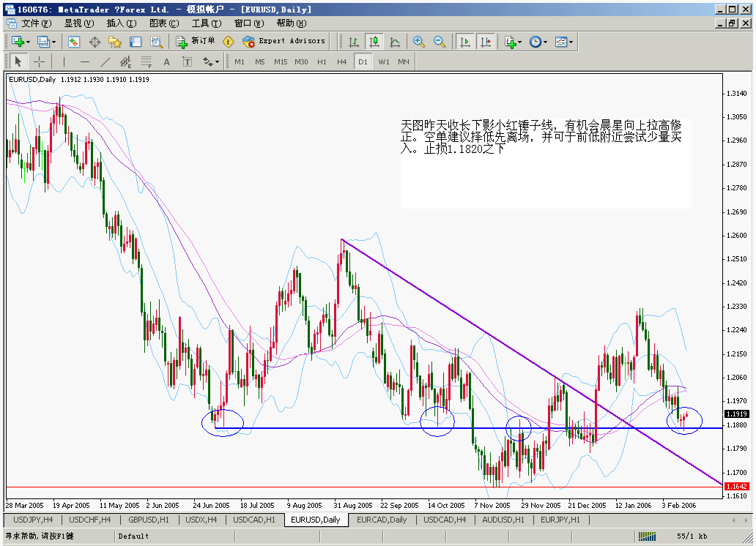Open the Market Watch window icon
The image size is (756, 546).
(74, 42)
